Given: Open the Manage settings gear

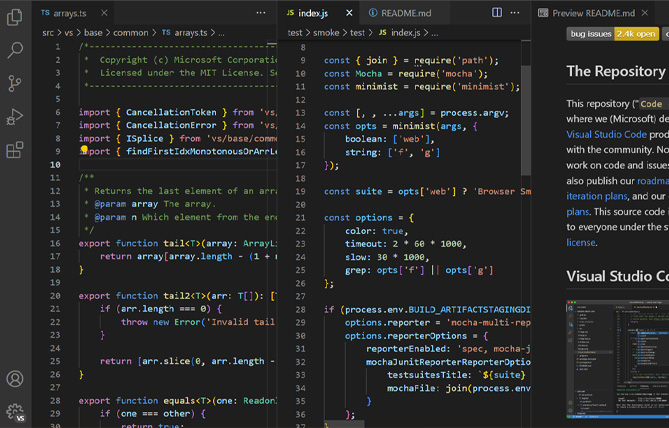Looking at the screenshot, I should (x=15, y=411).
